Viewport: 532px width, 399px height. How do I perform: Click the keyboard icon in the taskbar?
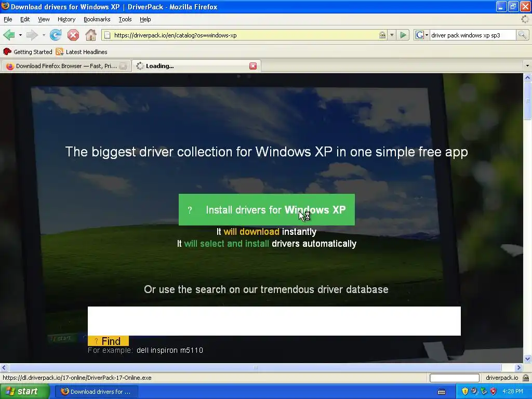click(442, 392)
